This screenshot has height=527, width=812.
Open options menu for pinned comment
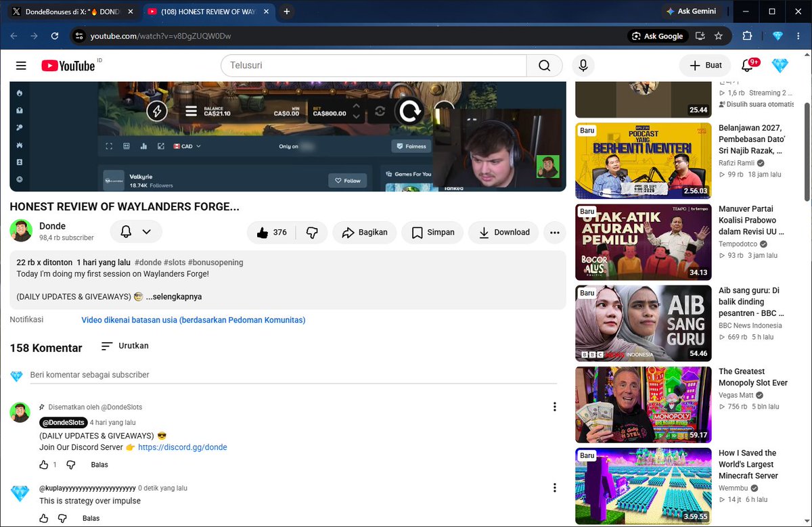point(555,407)
